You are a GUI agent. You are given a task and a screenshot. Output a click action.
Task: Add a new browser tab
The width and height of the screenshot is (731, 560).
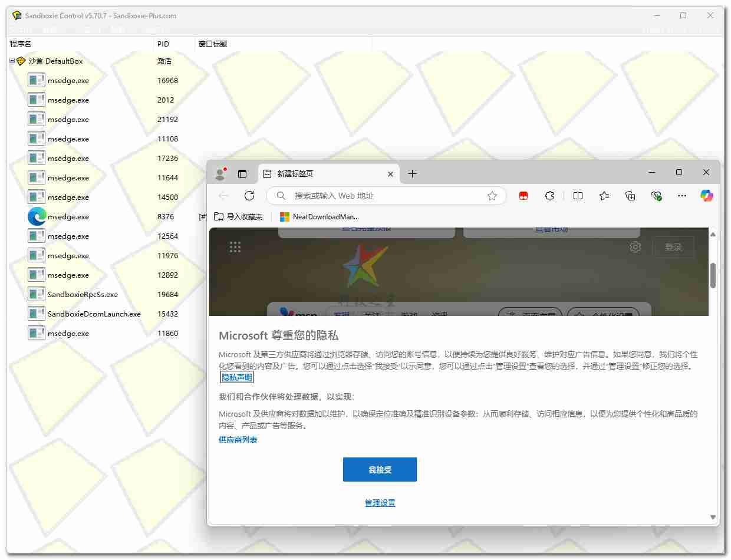(412, 173)
